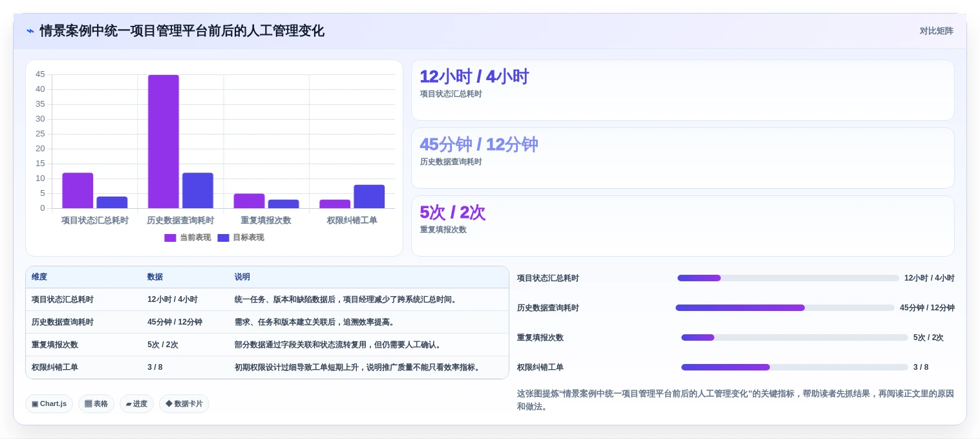This screenshot has width=980, height=439.
Task: Click table value 45分钟 / 12分钟
Action: [175, 322]
